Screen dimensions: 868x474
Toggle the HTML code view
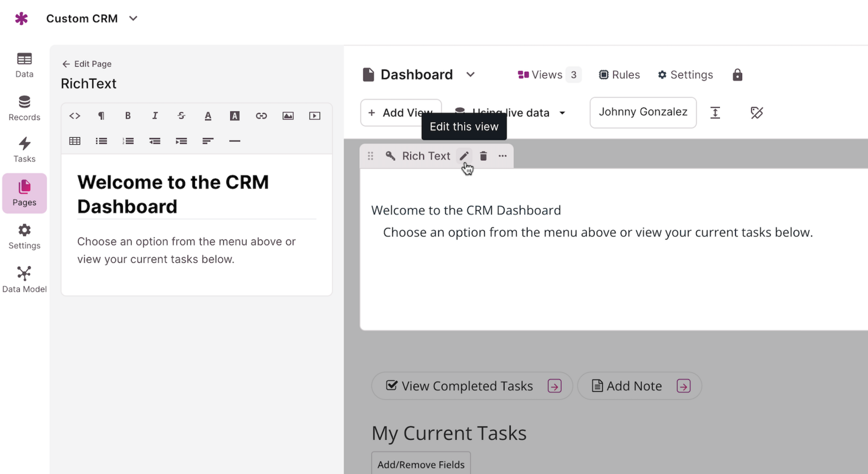[75, 116]
